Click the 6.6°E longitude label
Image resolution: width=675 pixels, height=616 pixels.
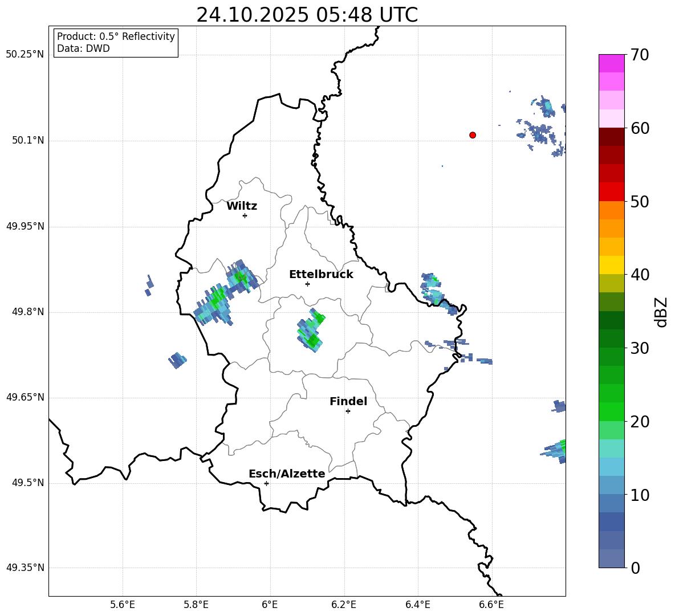pyautogui.click(x=491, y=605)
